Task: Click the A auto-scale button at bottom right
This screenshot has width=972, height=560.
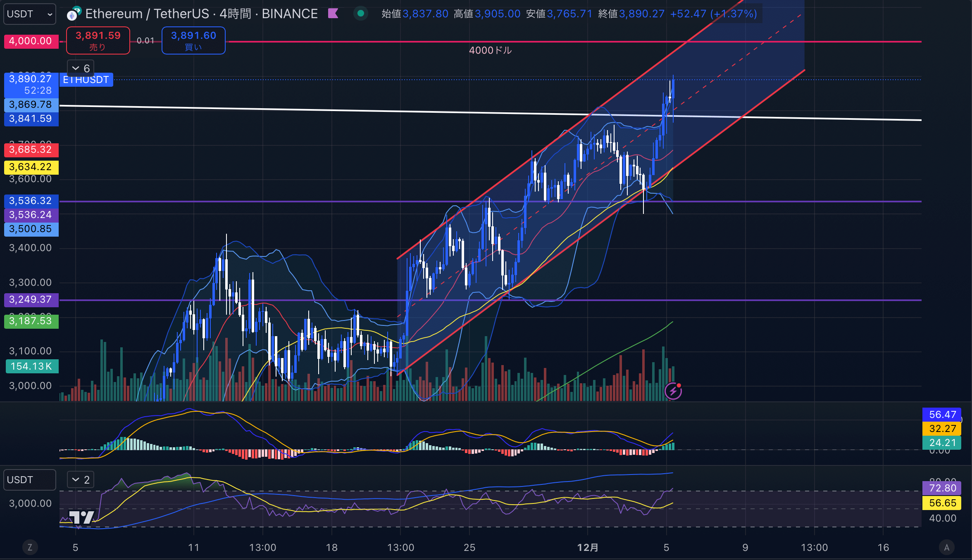Action: (x=947, y=548)
